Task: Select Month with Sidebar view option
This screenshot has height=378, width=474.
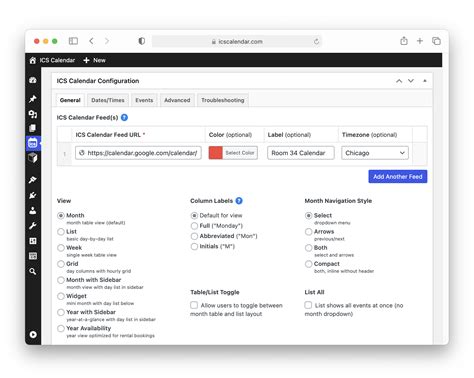Action: pos(61,280)
